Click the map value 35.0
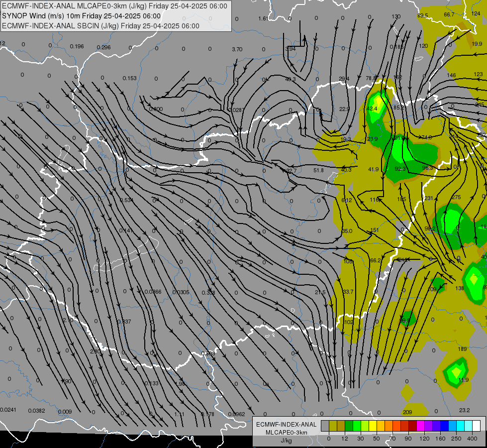Screen dimensions: 487x448 (x=347, y=231)
